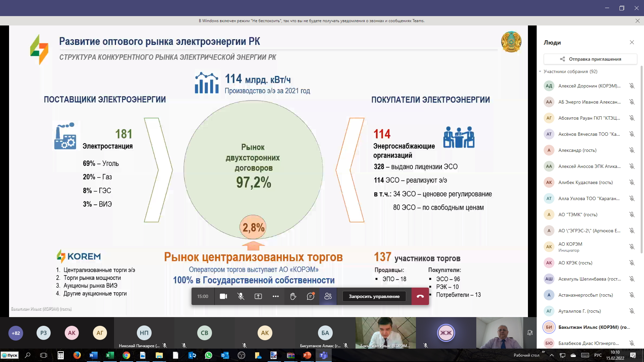
Task: Dismiss the "Не беспокоить" notification banner
Action: (x=637, y=21)
